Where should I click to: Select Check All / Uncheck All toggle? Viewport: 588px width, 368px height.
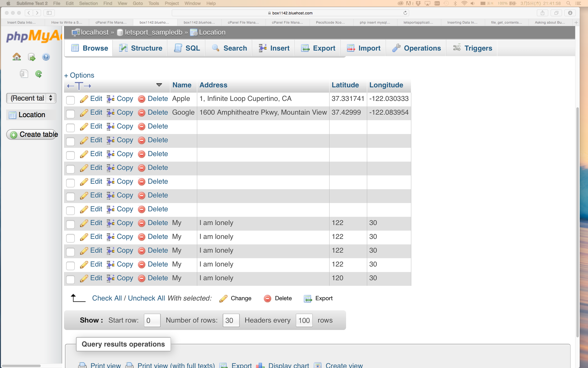tap(128, 298)
